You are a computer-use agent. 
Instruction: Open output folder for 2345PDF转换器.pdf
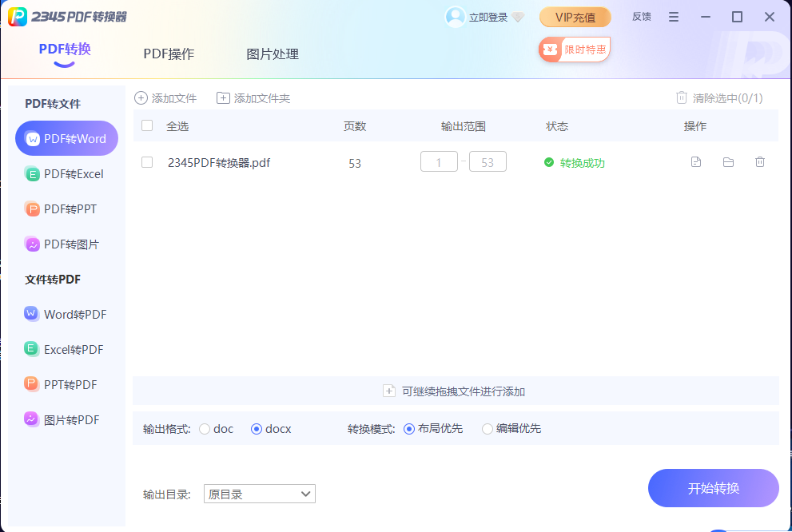click(728, 162)
